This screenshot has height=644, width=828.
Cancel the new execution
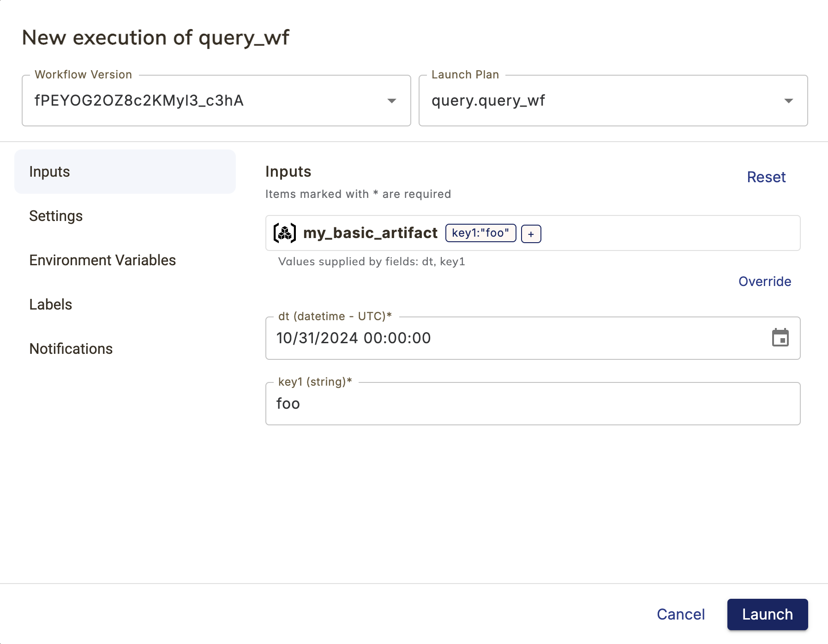(680, 614)
